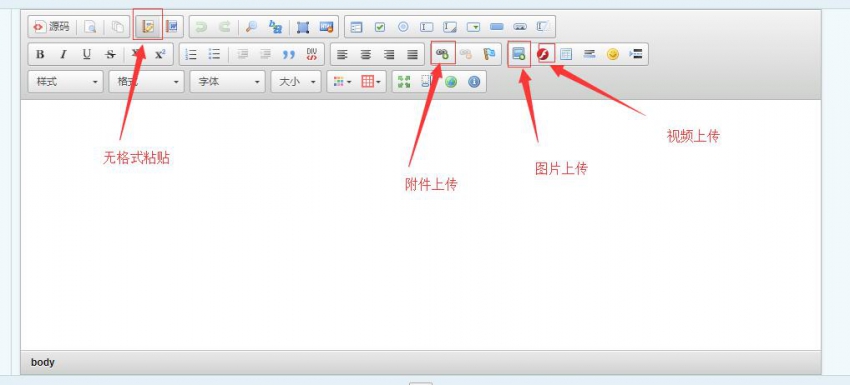850x385 pixels.
Task: Align text left
Action: click(342, 54)
